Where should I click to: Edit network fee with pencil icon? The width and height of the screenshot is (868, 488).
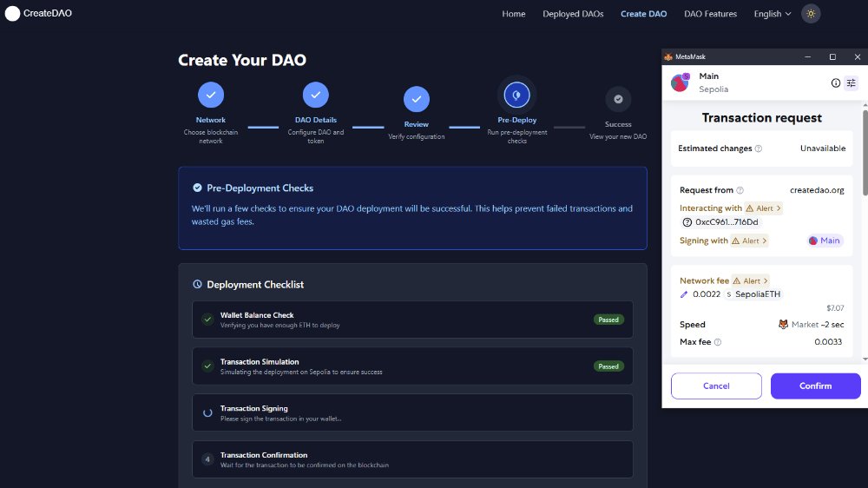(684, 294)
